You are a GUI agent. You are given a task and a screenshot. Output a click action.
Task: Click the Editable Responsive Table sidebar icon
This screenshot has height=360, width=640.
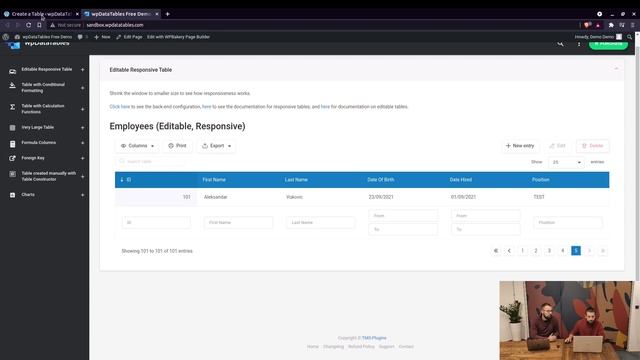tap(13, 71)
